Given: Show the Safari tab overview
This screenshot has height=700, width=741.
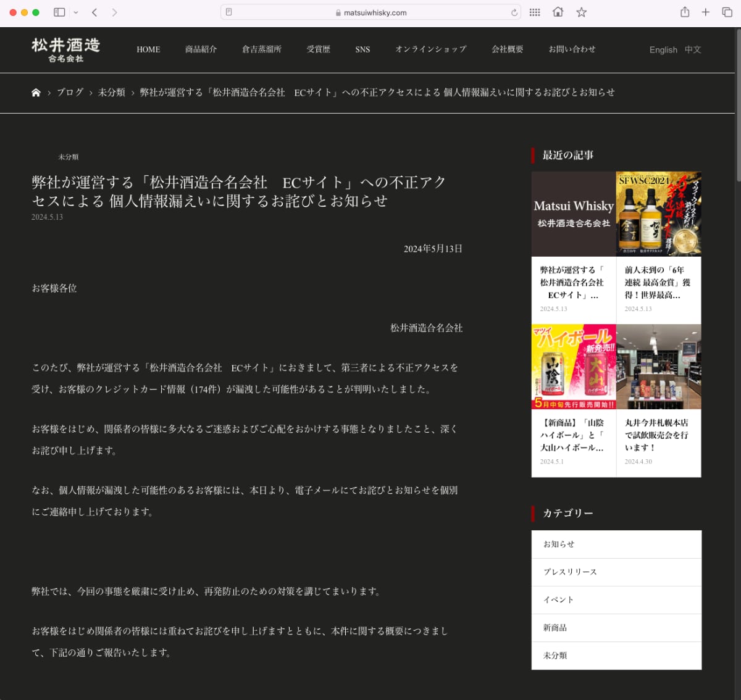Looking at the screenshot, I should (x=726, y=12).
